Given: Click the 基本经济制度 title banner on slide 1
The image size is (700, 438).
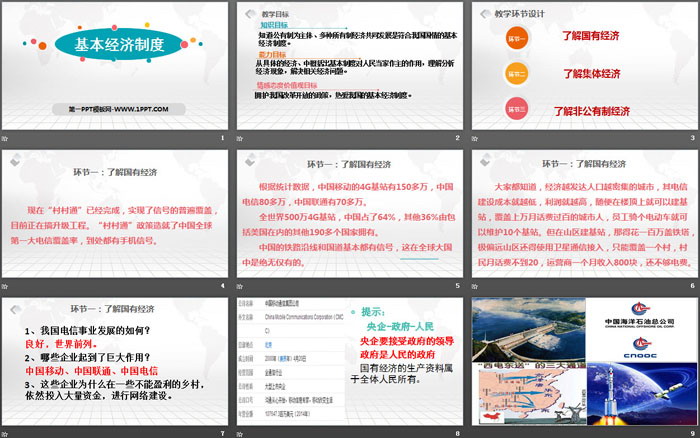Looking at the screenshot, I should (116, 44).
